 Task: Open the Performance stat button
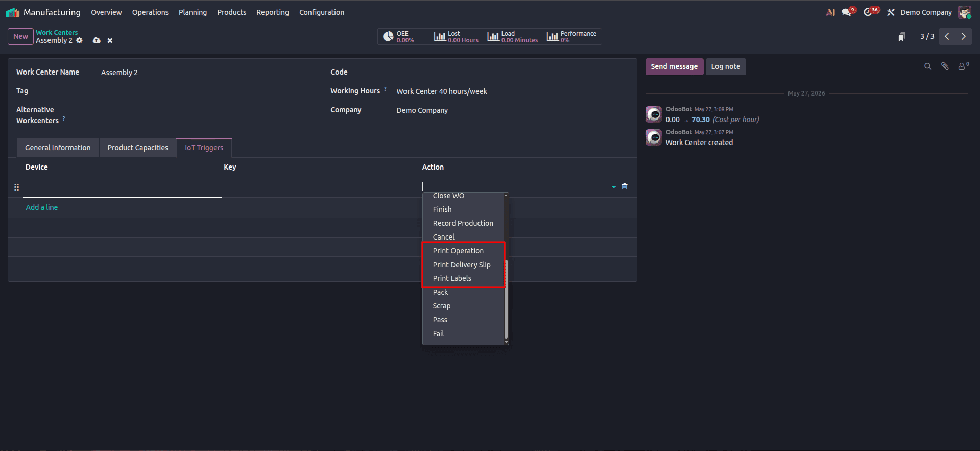point(572,37)
